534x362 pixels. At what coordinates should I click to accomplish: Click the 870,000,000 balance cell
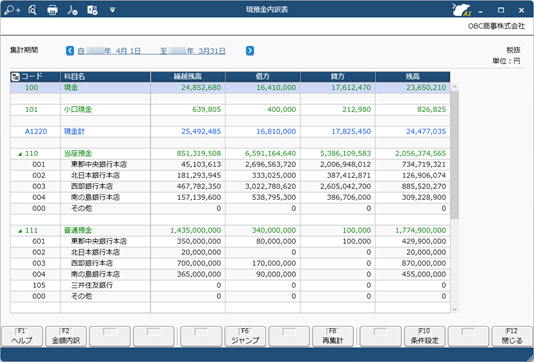click(x=412, y=263)
